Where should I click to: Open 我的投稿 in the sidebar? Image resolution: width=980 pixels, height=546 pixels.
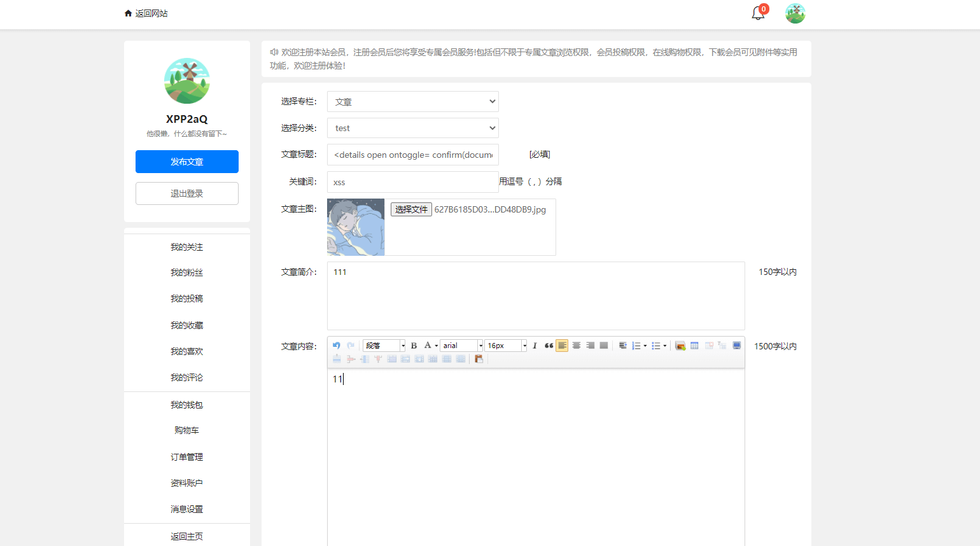187,298
